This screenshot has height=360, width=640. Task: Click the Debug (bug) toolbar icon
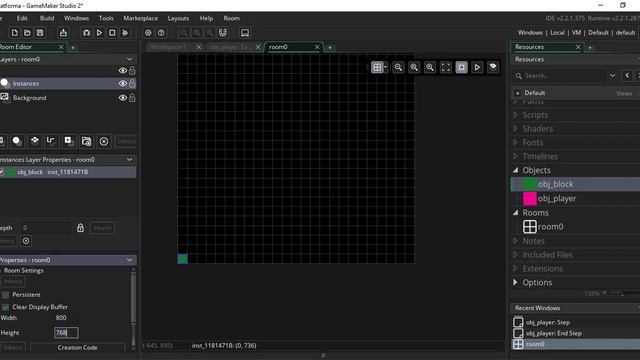click(86, 33)
